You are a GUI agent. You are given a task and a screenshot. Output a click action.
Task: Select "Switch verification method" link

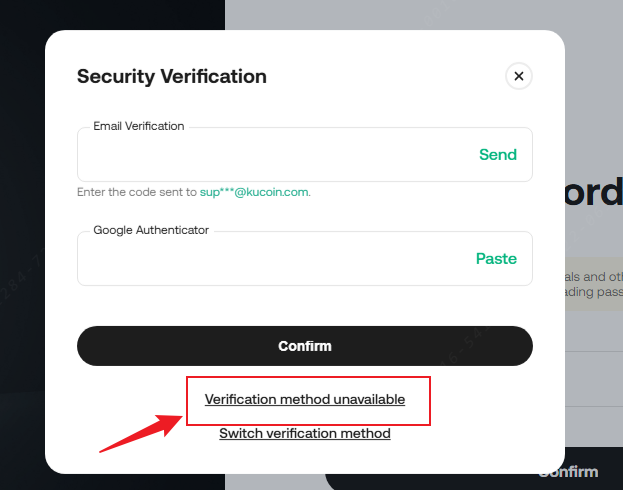305,434
